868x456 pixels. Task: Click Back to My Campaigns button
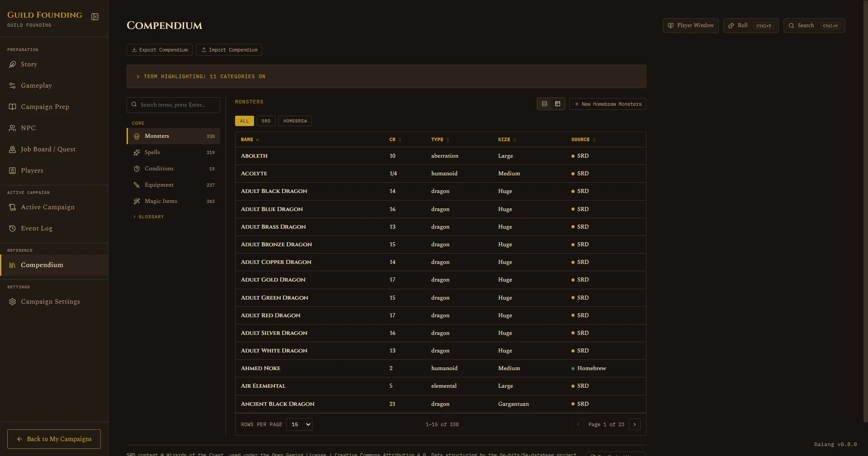pyautogui.click(x=54, y=439)
